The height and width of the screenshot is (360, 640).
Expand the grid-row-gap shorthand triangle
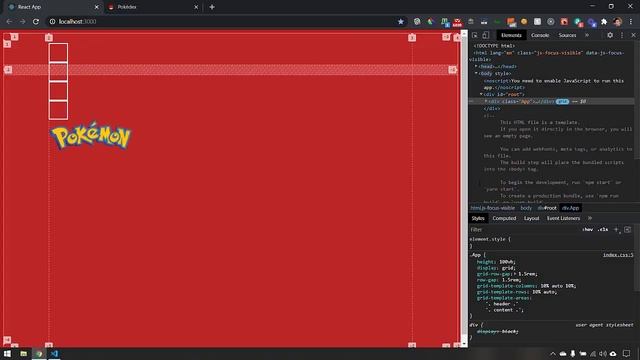[516, 274]
